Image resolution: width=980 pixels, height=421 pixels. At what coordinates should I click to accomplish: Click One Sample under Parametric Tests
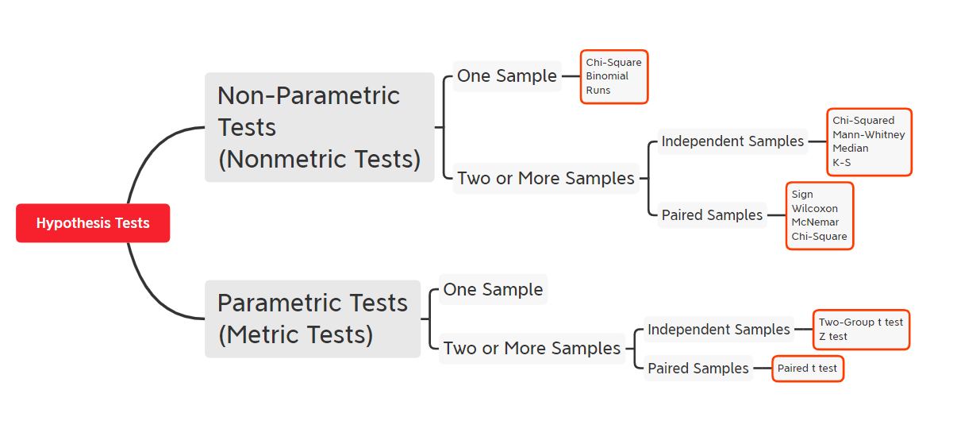tap(493, 290)
